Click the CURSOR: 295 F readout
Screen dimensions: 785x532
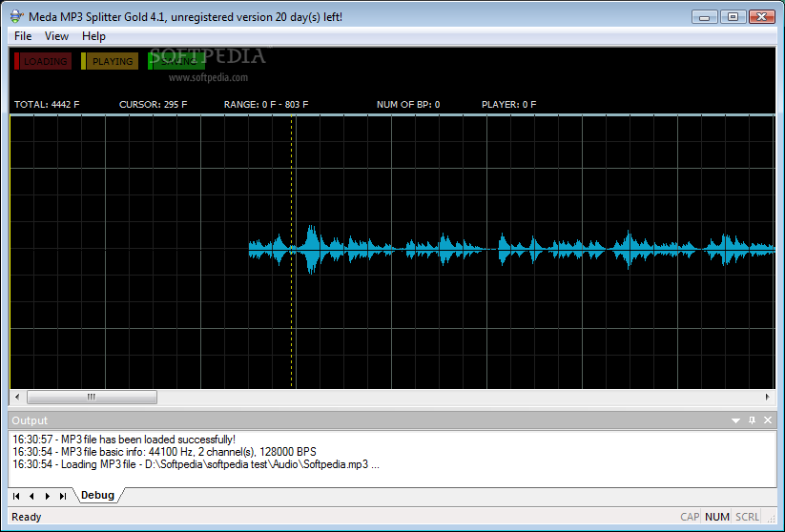(x=153, y=105)
